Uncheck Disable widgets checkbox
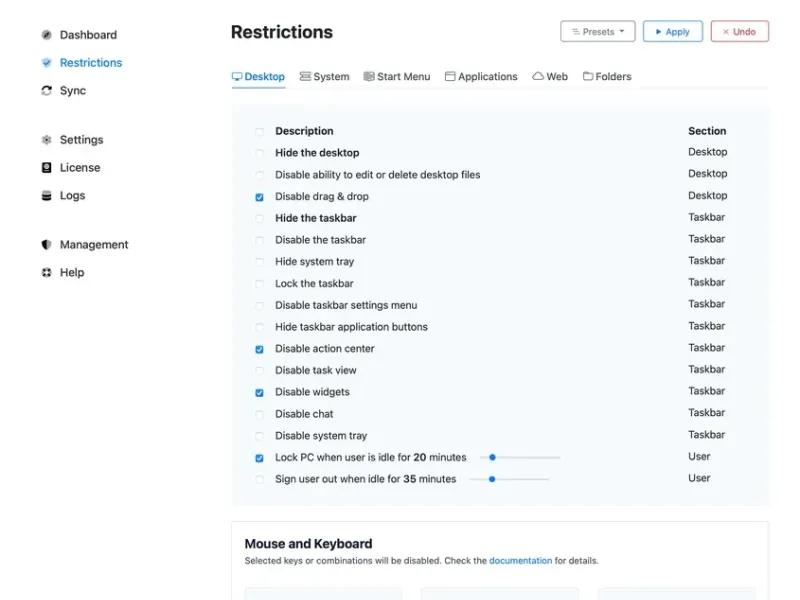Screen dimensions: 800x600 pyautogui.click(x=260, y=393)
